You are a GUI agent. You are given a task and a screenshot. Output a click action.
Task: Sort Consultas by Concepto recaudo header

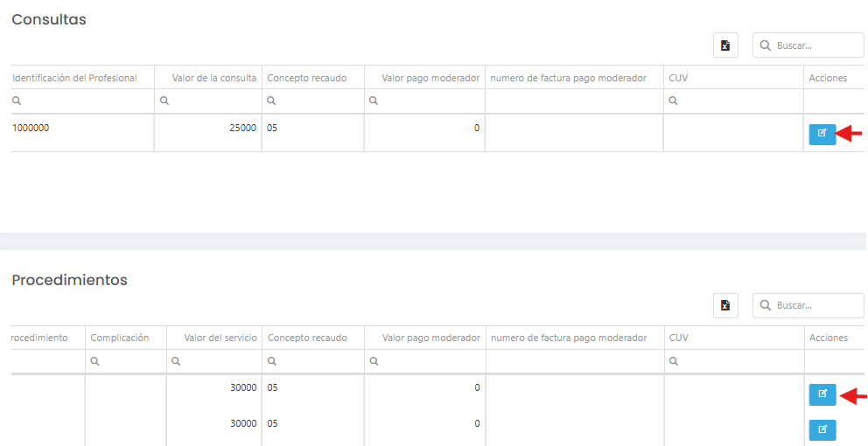pyautogui.click(x=307, y=78)
